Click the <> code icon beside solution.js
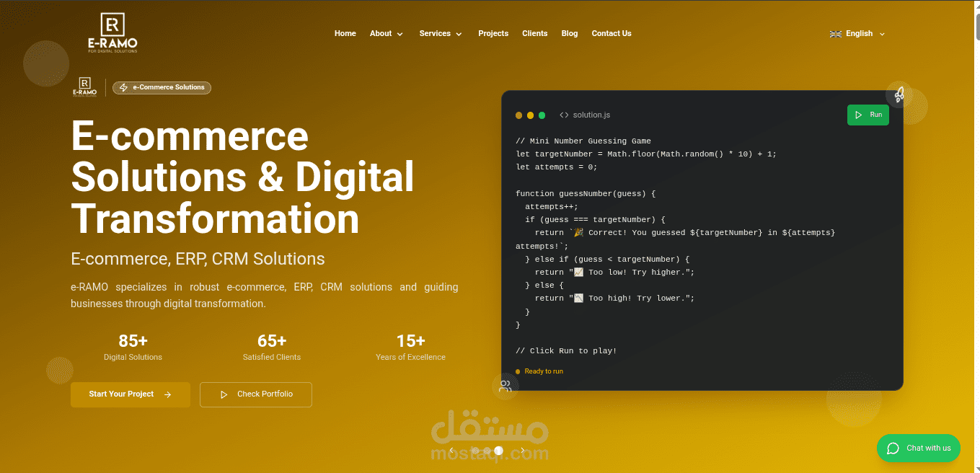Screen dimensions: 980x473 coord(565,115)
